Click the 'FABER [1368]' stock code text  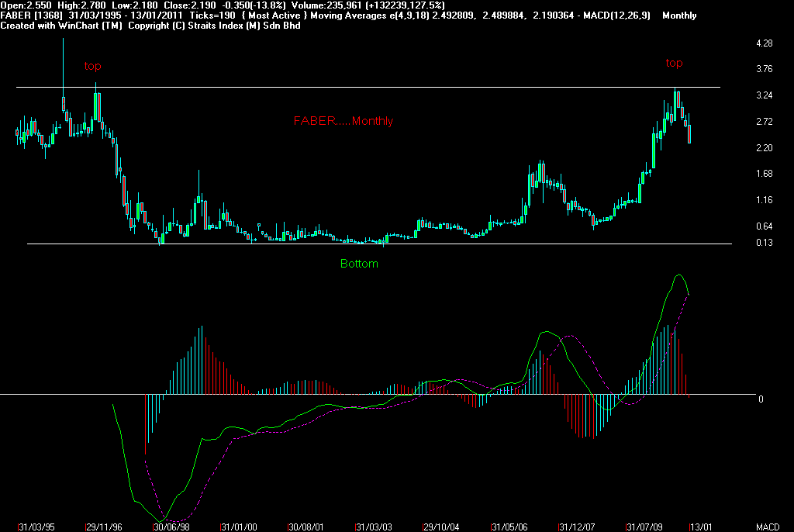tap(31, 16)
